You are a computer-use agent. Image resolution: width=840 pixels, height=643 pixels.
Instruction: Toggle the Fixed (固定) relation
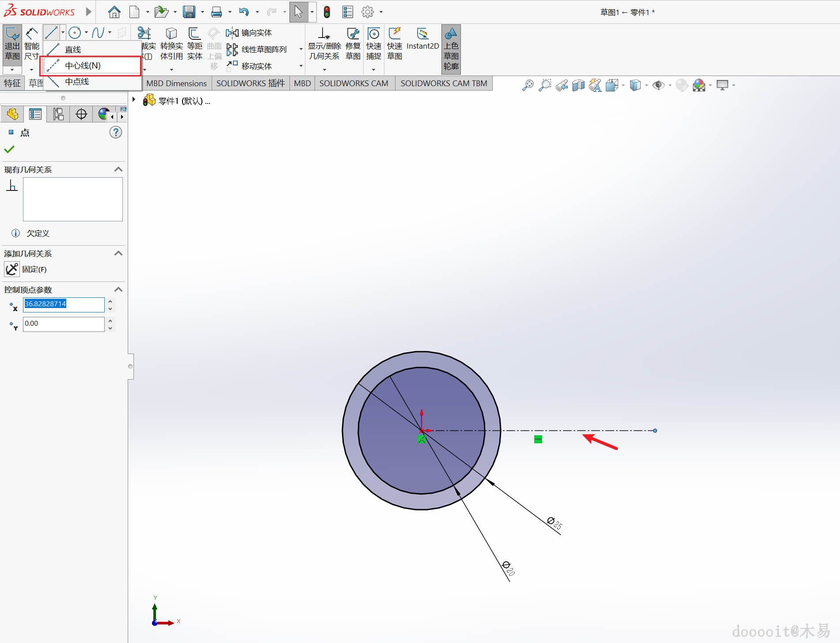click(x=12, y=269)
